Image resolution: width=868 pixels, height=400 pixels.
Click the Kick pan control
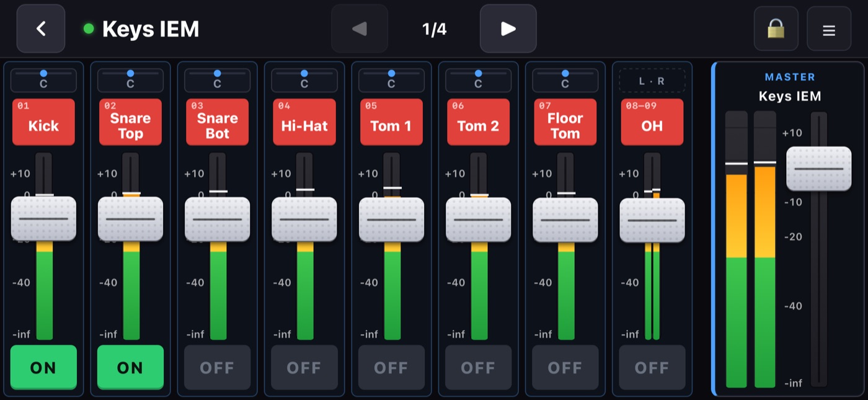click(43, 80)
